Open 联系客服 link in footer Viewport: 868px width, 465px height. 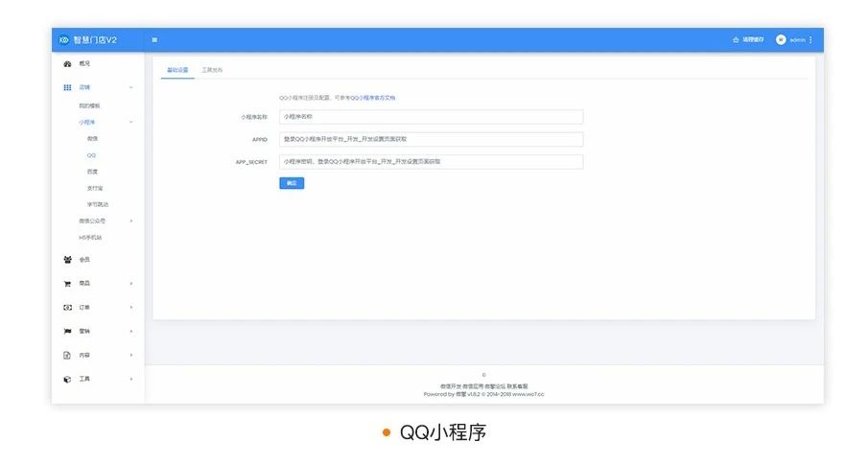coord(517,386)
